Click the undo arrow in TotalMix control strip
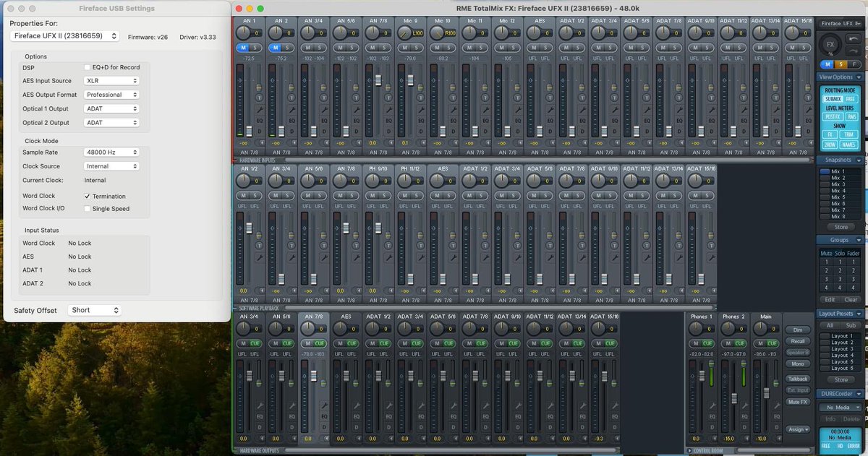The height and width of the screenshot is (456, 868). 854,39
